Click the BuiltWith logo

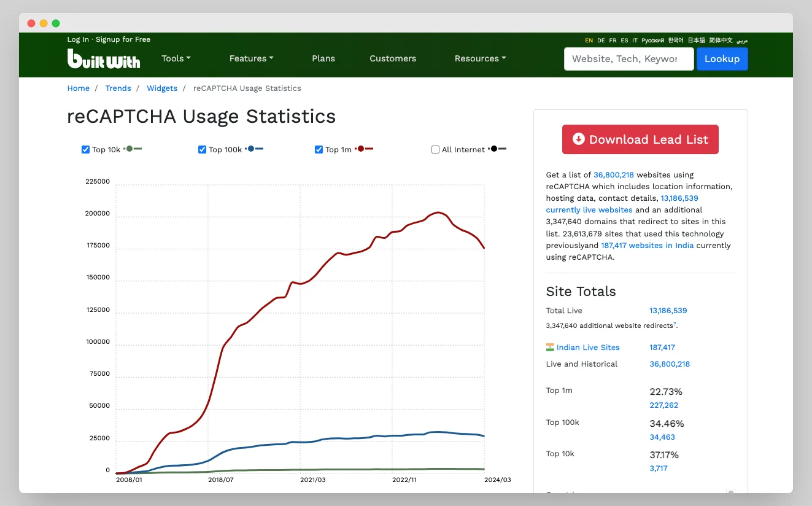click(x=104, y=58)
